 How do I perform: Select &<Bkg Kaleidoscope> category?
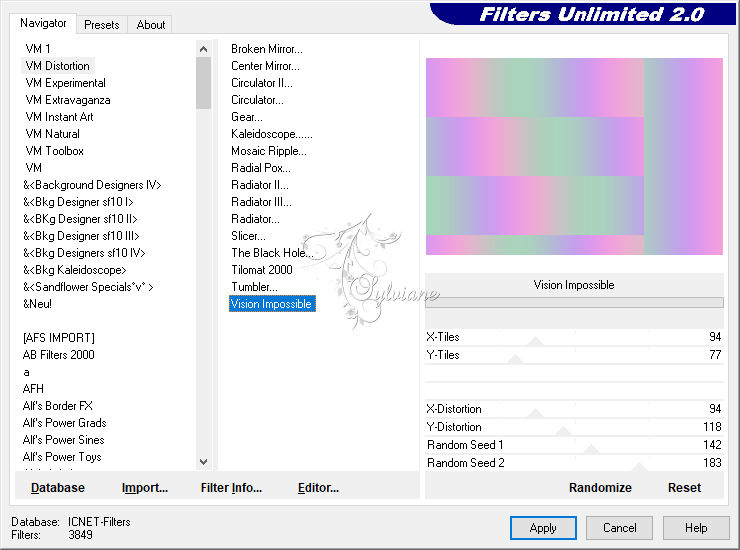pos(75,270)
